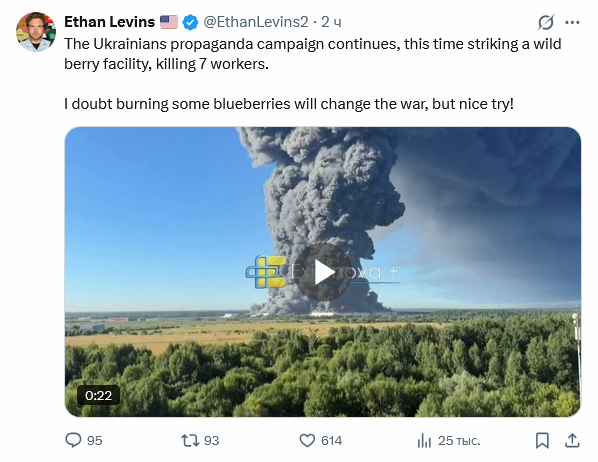The width and height of the screenshot is (598, 462).
Task: Click the 25 тыс. views count
Action: pos(459,441)
